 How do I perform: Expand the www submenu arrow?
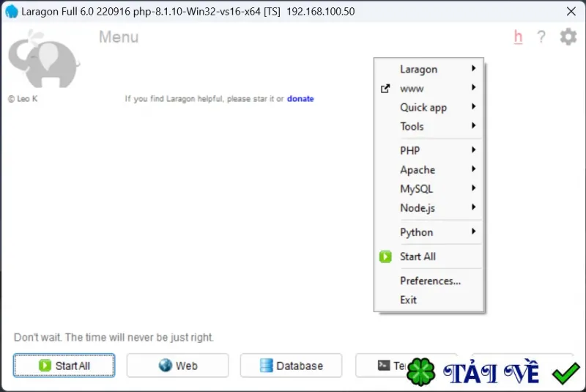(x=473, y=87)
